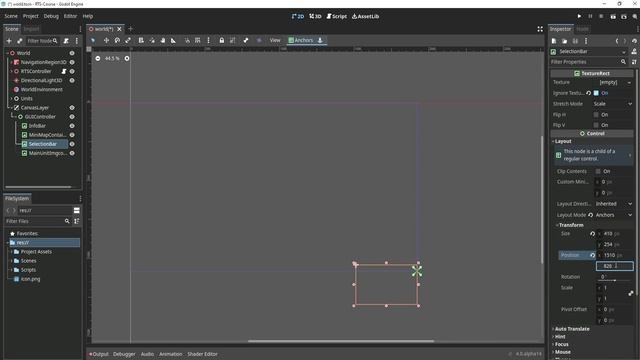
Task: Load resource folder icon in Inspector
Action: point(564,41)
